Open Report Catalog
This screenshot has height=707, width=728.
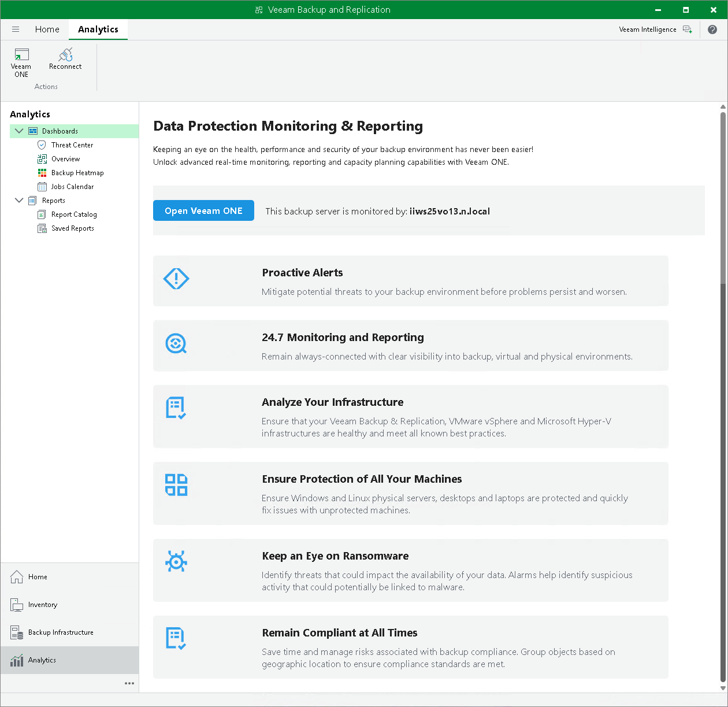pyautogui.click(x=74, y=214)
